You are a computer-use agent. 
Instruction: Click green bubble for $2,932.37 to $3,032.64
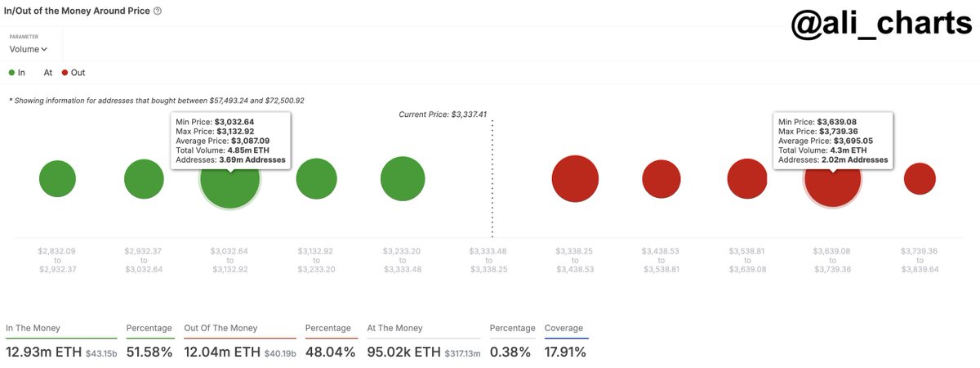(x=145, y=179)
